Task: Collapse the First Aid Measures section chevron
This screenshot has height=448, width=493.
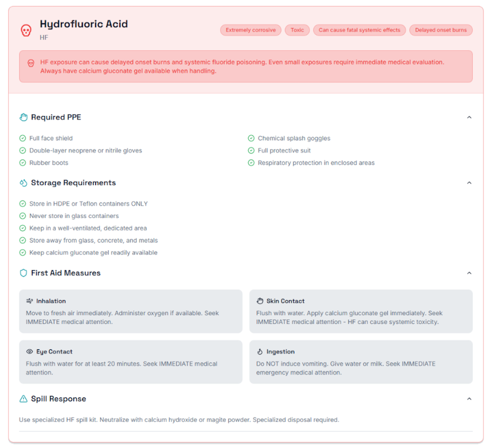Action: click(x=469, y=273)
